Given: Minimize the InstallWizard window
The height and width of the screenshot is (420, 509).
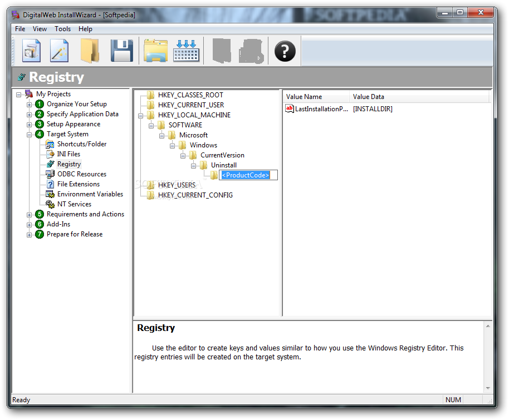Looking at the screenshot, I should 445,12.
